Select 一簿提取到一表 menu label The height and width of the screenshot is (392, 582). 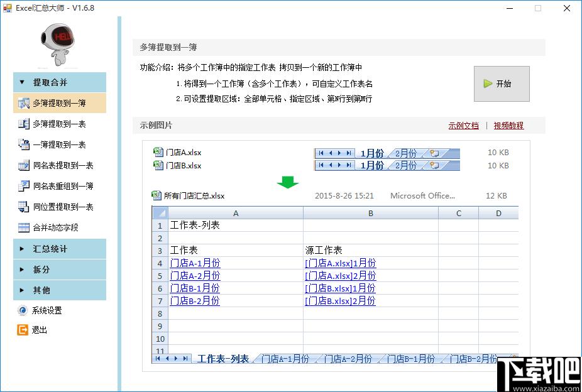click(x=59, y=144)
